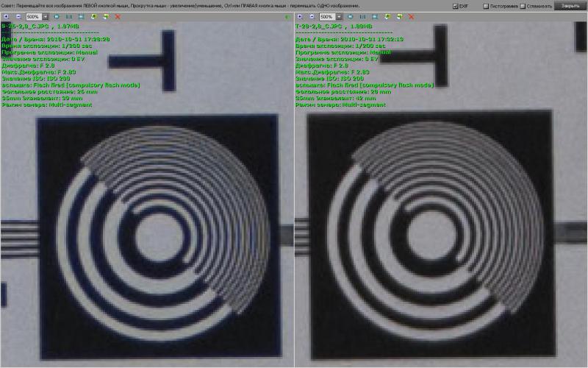Untick the EXIF checkbox
Viewport: 588px width, 368px height.
pos(455,6)
